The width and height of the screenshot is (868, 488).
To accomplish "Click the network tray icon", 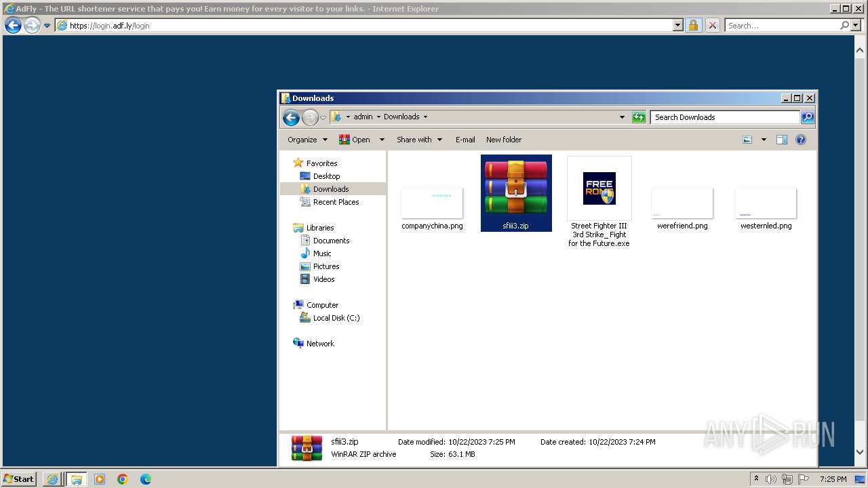I will click(x=787, y=479).
